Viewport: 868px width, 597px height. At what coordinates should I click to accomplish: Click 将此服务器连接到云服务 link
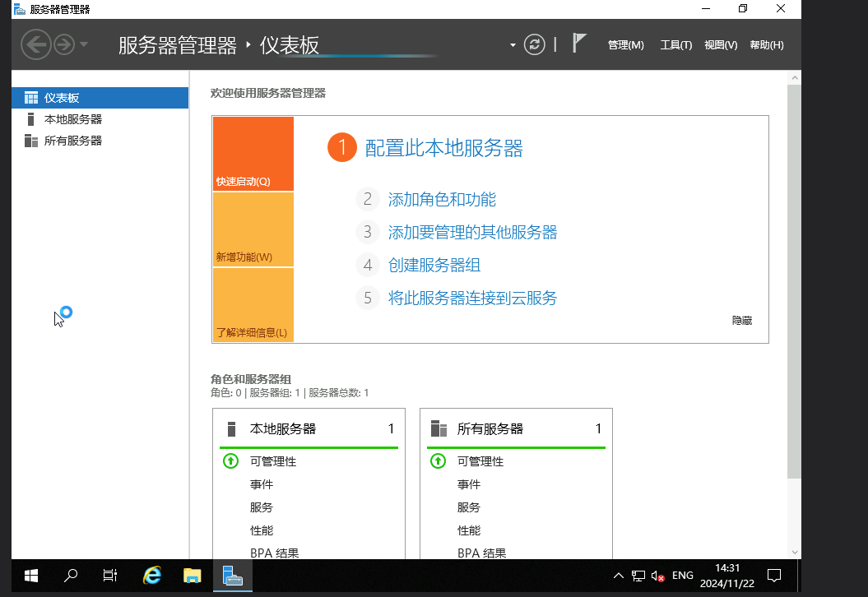tap(472, 298)
